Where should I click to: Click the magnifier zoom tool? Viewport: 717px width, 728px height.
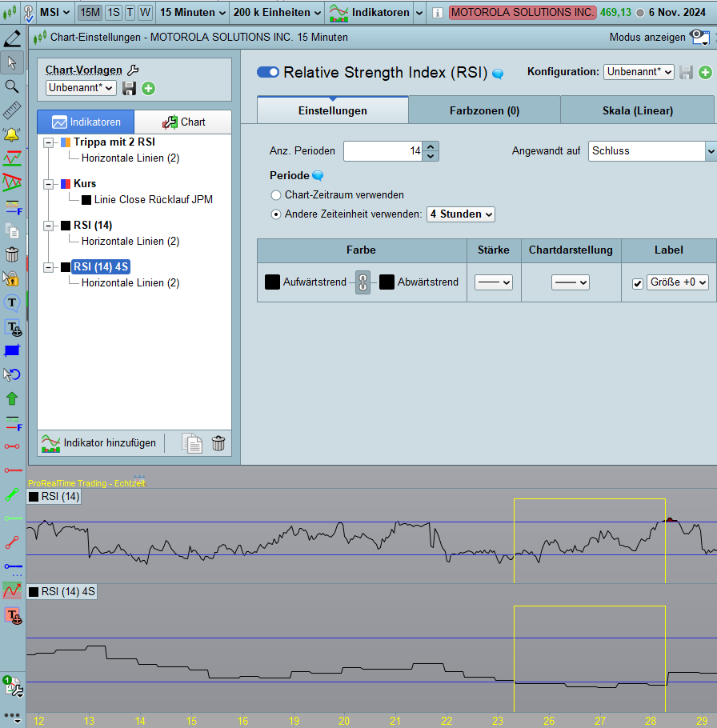[x=12, y=86]
